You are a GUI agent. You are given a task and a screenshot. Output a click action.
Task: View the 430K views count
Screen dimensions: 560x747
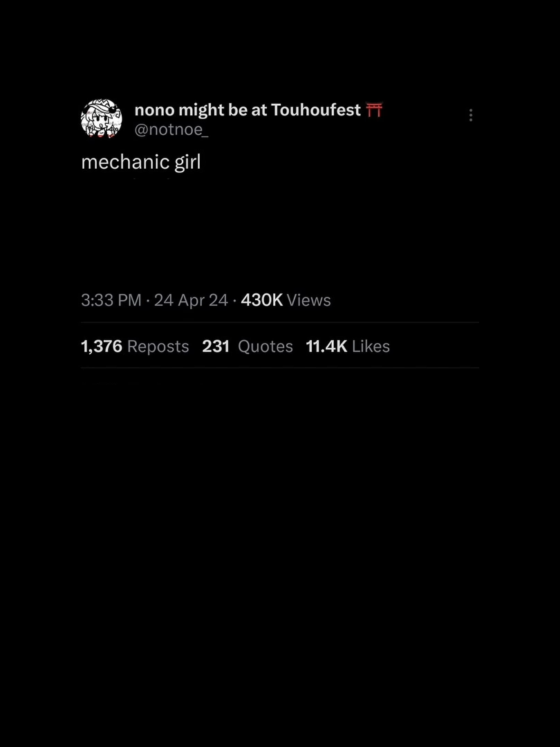pos(262,300)
